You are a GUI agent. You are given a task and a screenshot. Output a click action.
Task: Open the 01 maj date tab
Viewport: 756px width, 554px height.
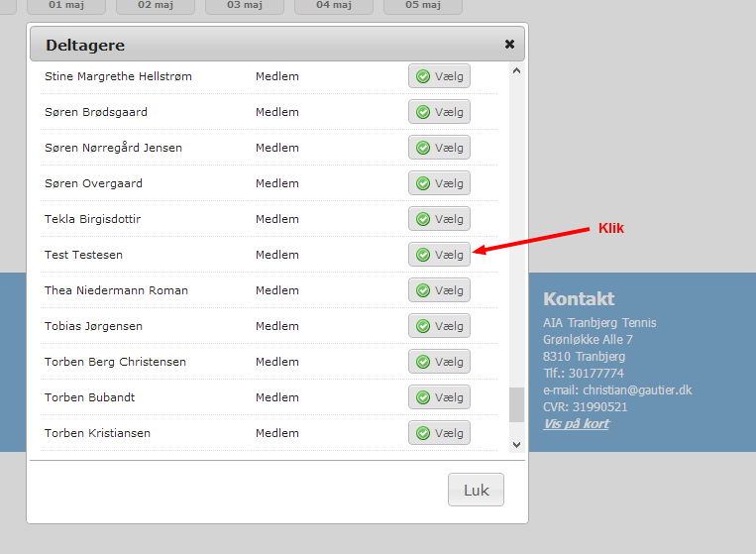[x=66, y=6]
